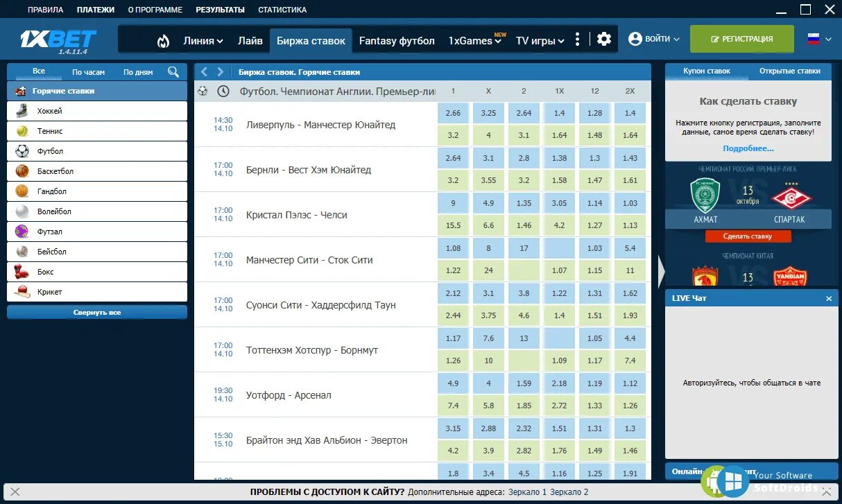Image resolution: width=842 pixels, height=504 pixels.
Task: Select the По часам filter tab
Action: [89, 72]
